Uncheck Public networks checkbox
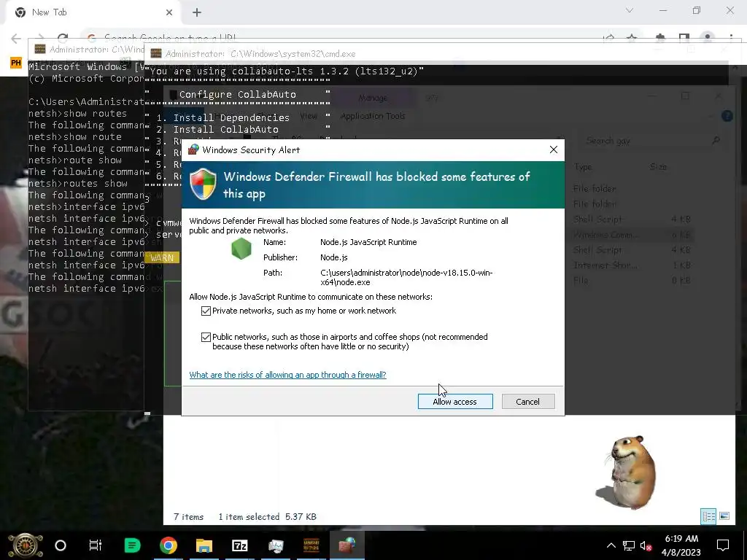The image size is (747, 560). [x=206, y=337]
